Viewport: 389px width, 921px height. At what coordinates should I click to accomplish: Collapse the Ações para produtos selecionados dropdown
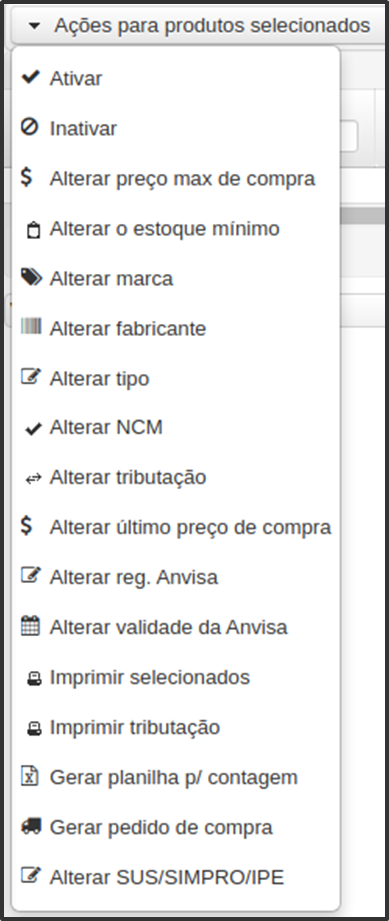(200, 26)
